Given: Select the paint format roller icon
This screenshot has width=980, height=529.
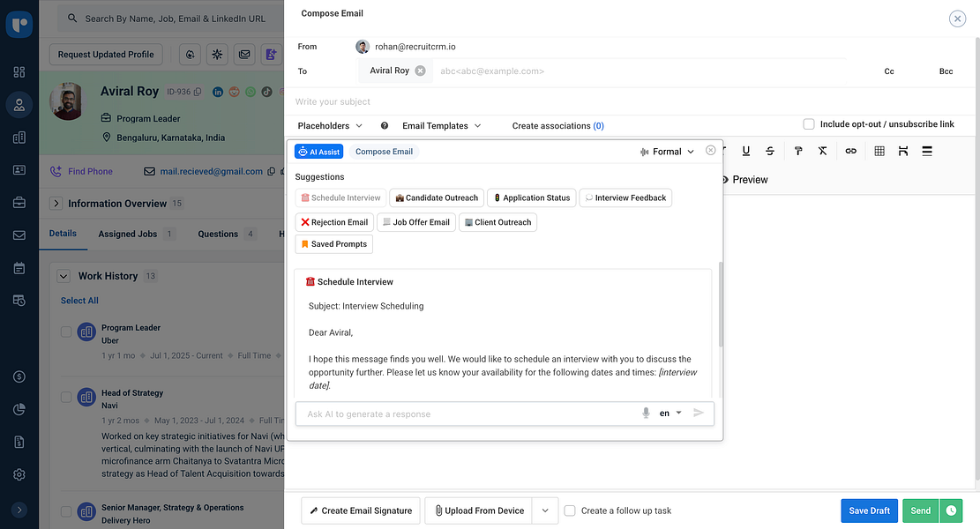Looking at the screenshot, I should point(798,151).
